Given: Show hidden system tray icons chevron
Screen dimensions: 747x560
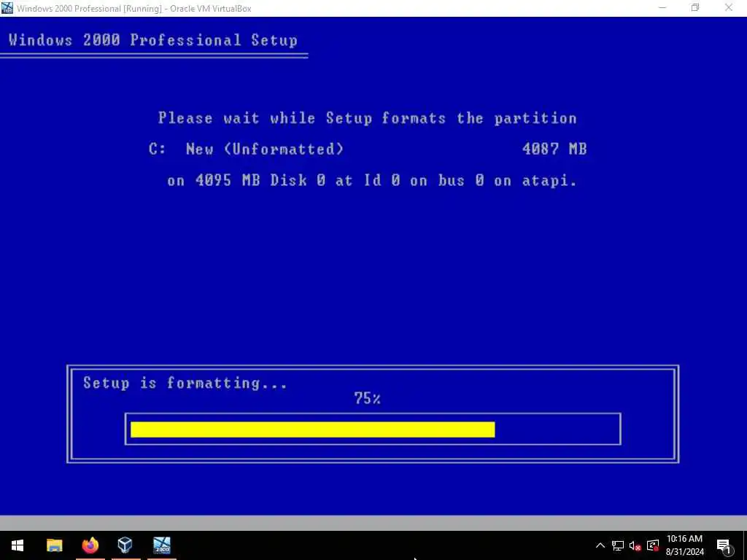Looking at the screenshot, I should coord(600,545).
